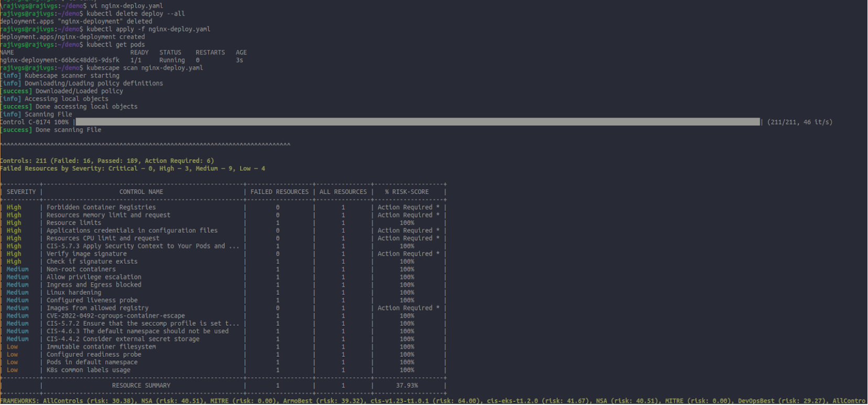Click the nginx-deployment-66b6c48dd5-9dsfk pod name
Screen dimensions: 868x405
[60, 60]
